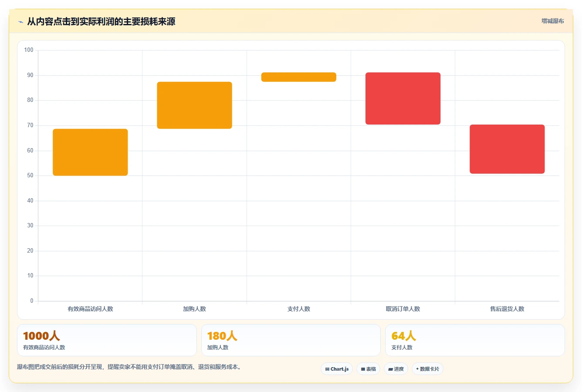Click the orange 加购人数 waterfall bar
582x392 pixels.
[194, 105]
